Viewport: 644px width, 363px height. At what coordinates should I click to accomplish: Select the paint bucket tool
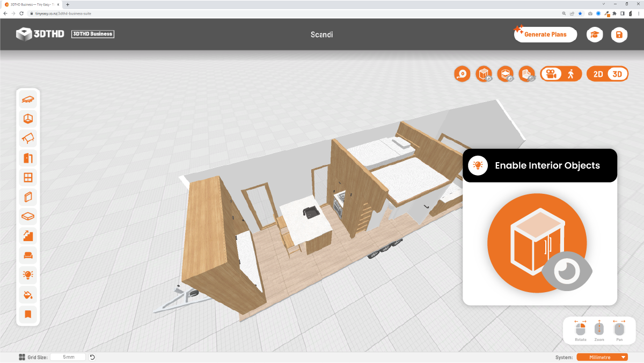click(28, 294)
